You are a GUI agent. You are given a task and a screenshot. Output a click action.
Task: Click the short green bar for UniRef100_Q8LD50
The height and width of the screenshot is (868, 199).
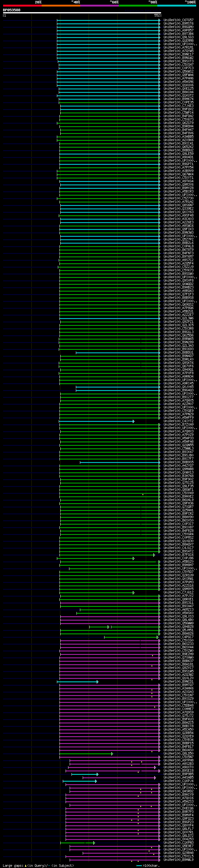(x=86, y=754)
